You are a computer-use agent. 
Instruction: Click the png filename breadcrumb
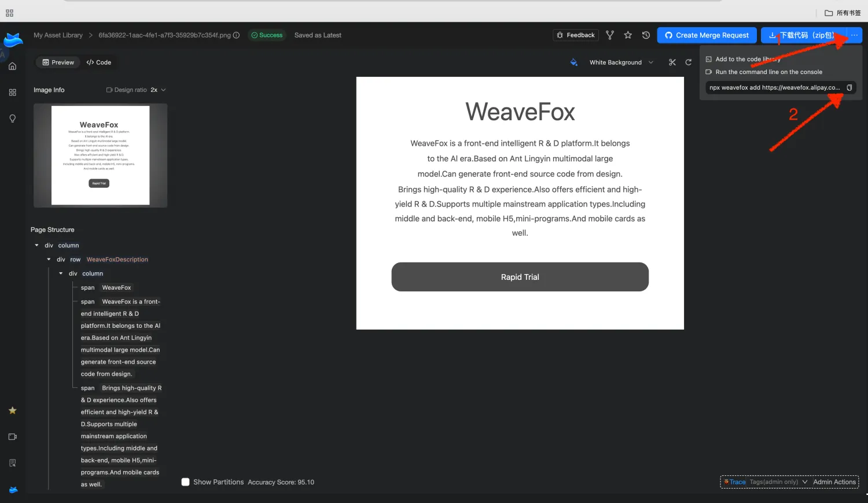click(x=164, y=35)
